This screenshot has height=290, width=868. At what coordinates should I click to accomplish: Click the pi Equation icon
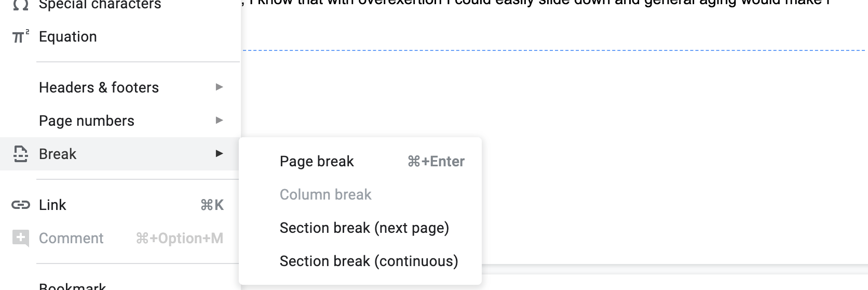pos(20,36)
